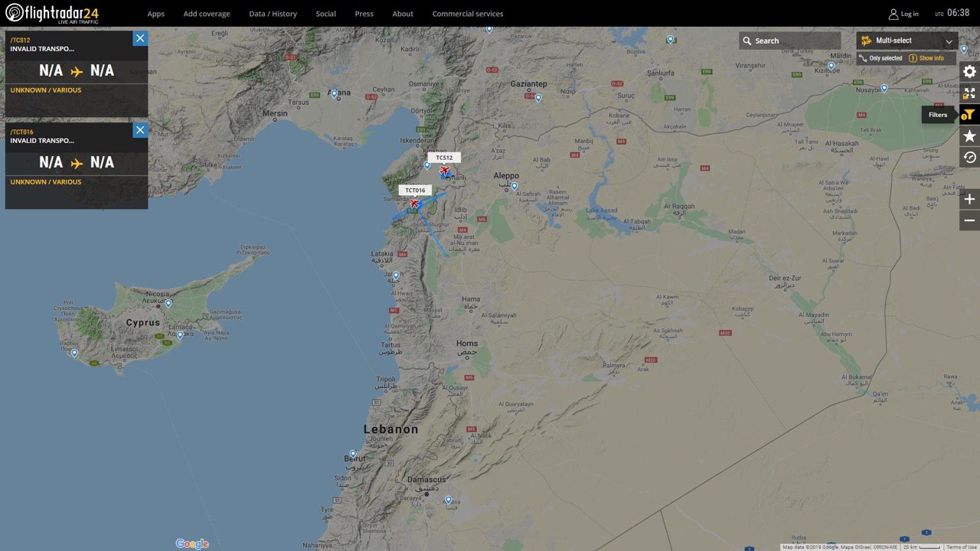This screenshot has height=551, width=980.
Task: Open the settings gear icon
Action: point(969,71)
